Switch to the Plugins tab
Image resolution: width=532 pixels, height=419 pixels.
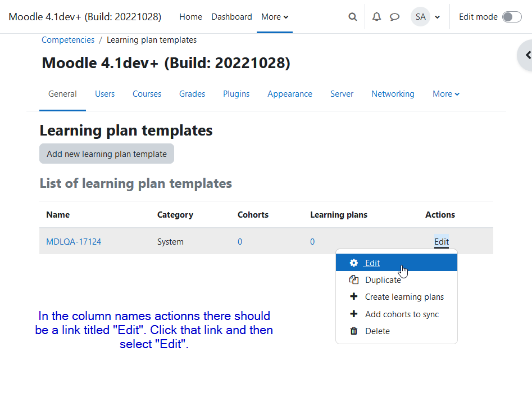pyautogui.click(x=236, y=94)
